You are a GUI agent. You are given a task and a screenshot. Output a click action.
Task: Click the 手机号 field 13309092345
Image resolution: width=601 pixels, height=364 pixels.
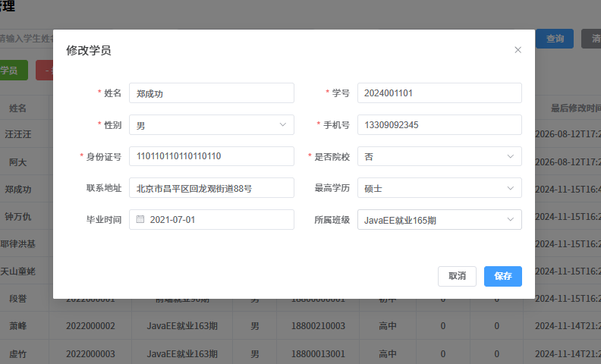(x=439, y=125)
